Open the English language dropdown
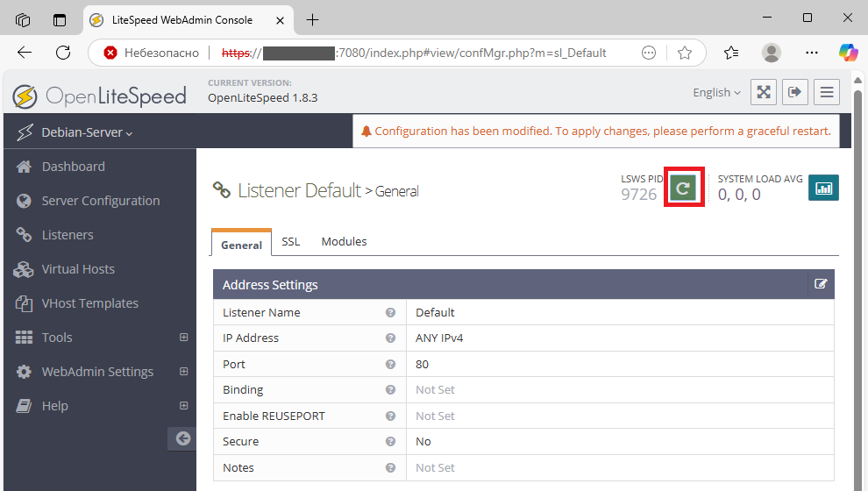The image size is (868, 491). 716,92
